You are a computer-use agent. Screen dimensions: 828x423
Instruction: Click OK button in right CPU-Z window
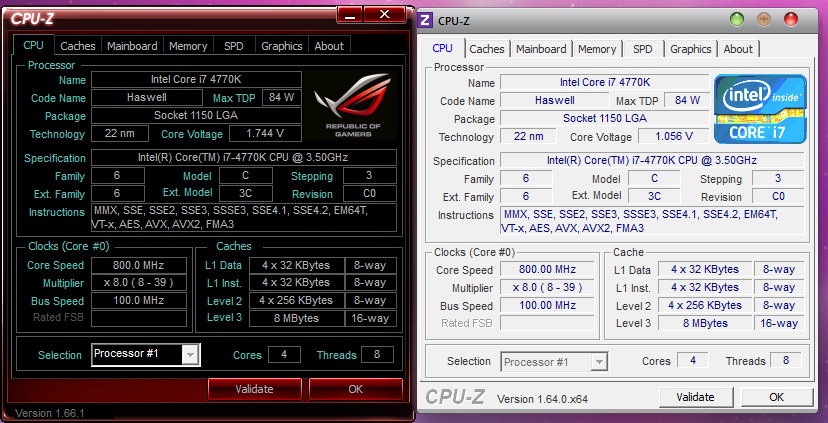coord(777,397)
